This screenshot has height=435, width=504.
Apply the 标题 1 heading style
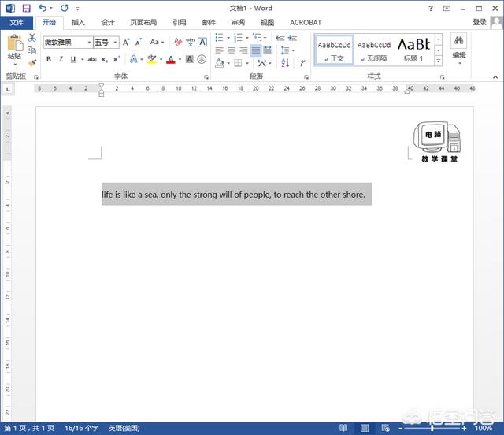pos(413,49)
